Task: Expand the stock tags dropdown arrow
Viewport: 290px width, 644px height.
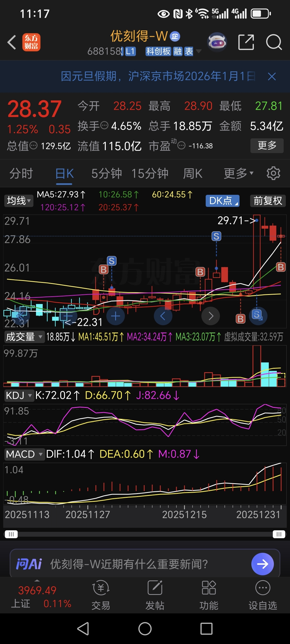Action: coord(199,51)
